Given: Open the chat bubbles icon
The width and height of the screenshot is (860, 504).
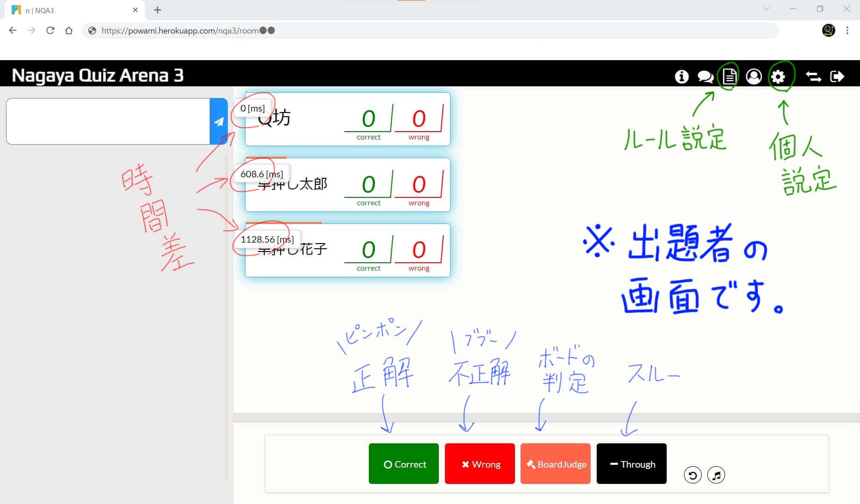Looking at the screenshot, I should (x=705, y=77).
